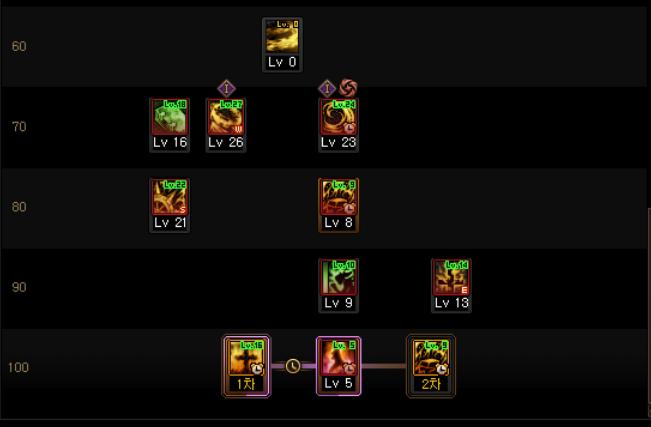Select the Lv 9 green skill icon
This screenshot has width=651, height=427.
point(338,277)
